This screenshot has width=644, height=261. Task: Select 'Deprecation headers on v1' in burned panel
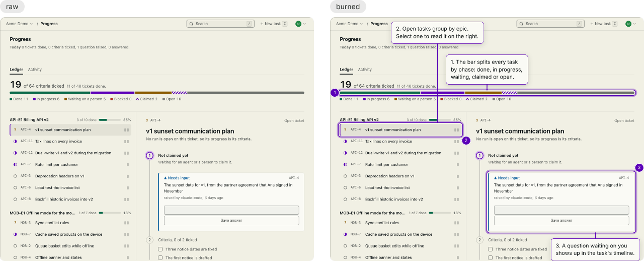pyautogui.click(x=400, y=176)
